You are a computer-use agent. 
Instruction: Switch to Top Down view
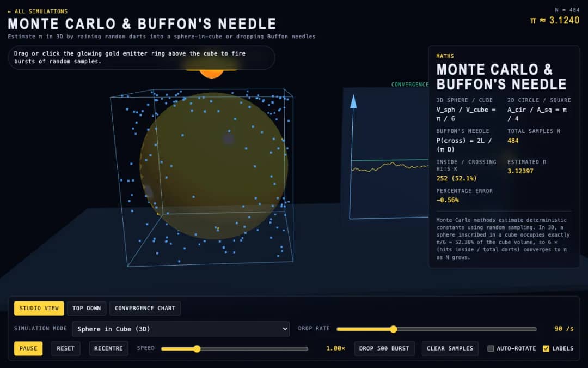(x=87, y=308)
